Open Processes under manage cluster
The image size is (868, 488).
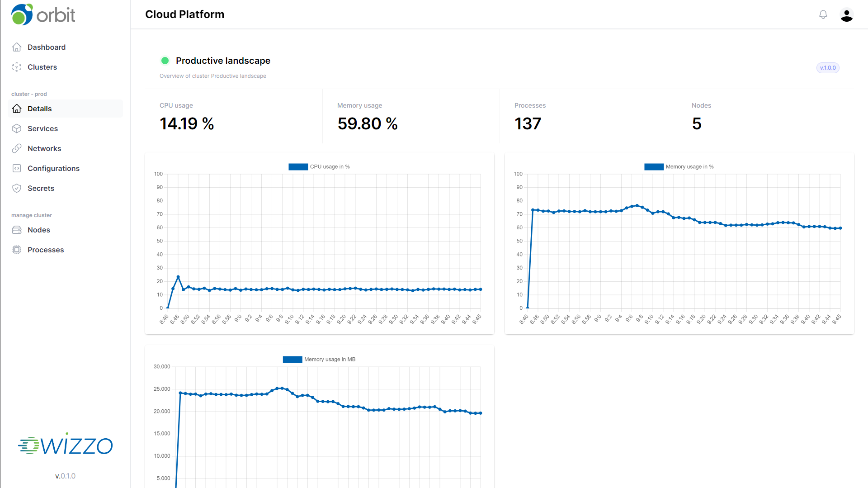[x=65, y=250]
